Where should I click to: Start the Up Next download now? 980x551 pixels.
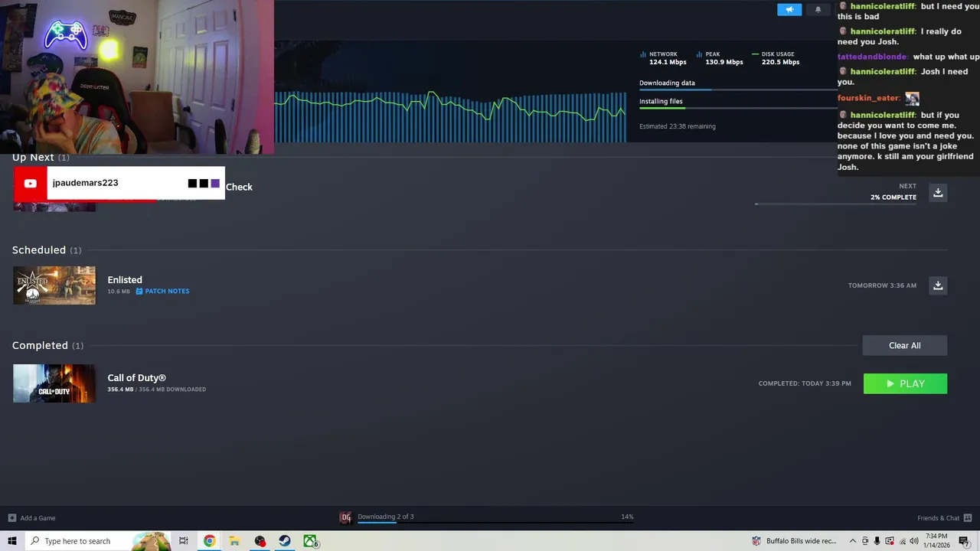(x=938, y=192)
